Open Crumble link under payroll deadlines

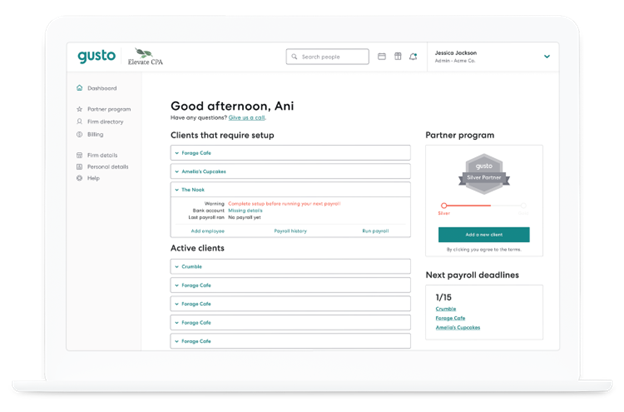(x=446, y=309)
